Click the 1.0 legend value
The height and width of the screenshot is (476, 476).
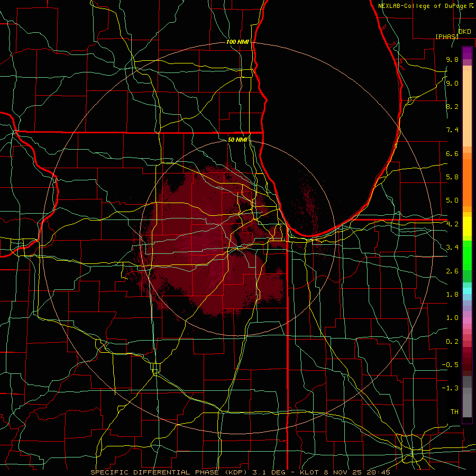452,318
